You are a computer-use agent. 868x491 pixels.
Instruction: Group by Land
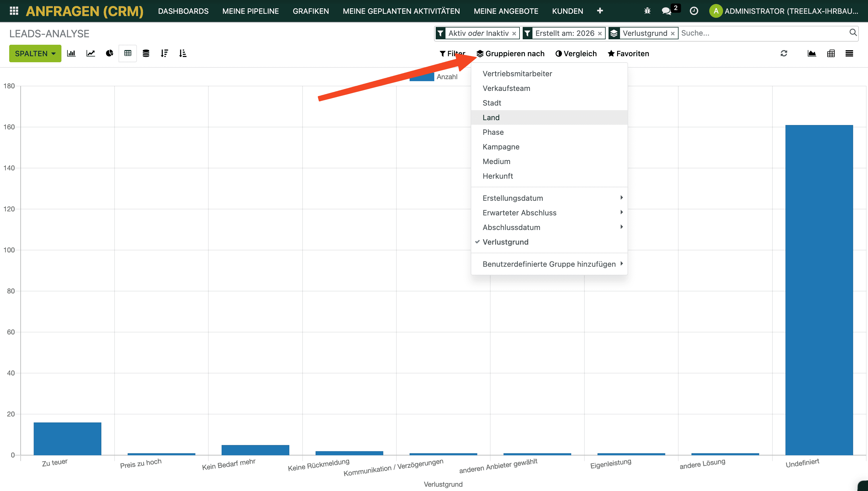(x=491, y=117)
